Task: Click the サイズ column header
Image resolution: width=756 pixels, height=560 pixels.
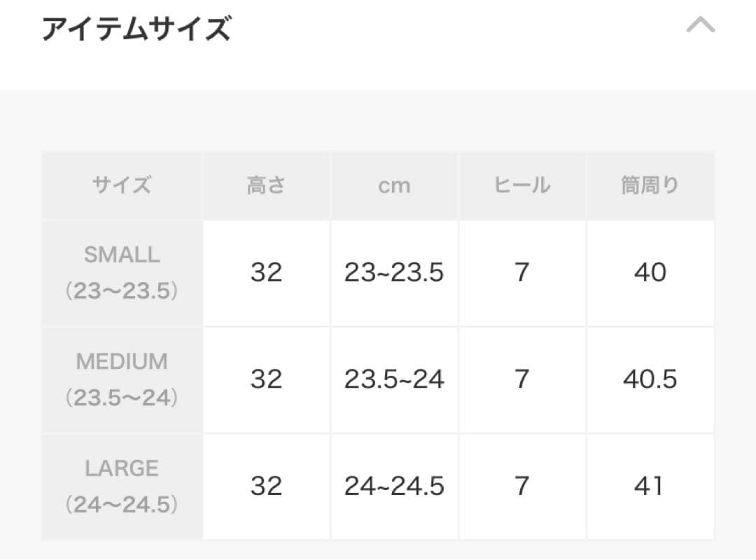Action: coord(122,185)
